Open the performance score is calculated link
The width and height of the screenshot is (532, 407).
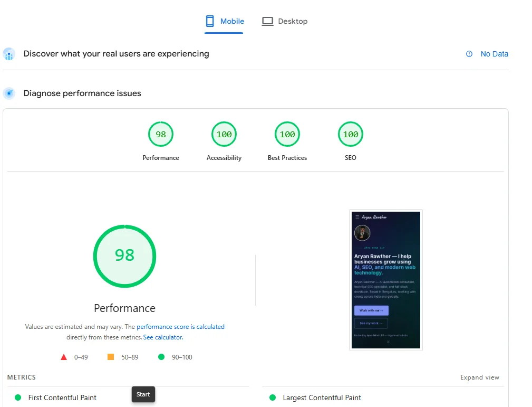[x=181, y=326]
